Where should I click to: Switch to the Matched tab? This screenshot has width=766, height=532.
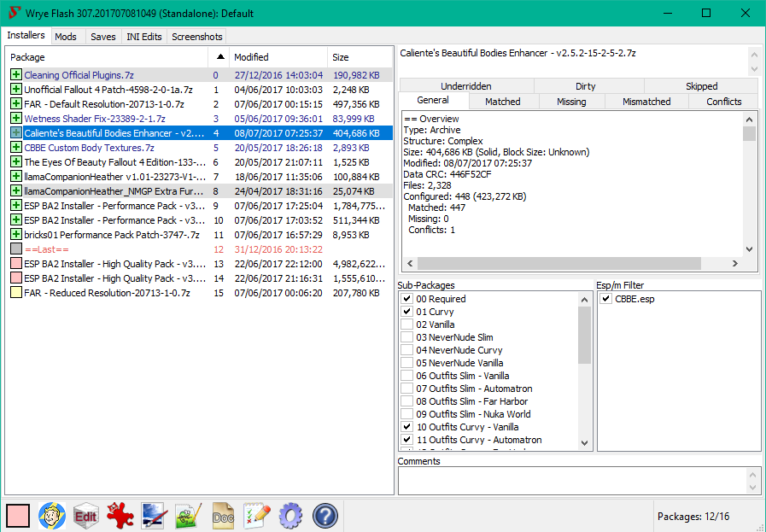[x=503, y=101]
